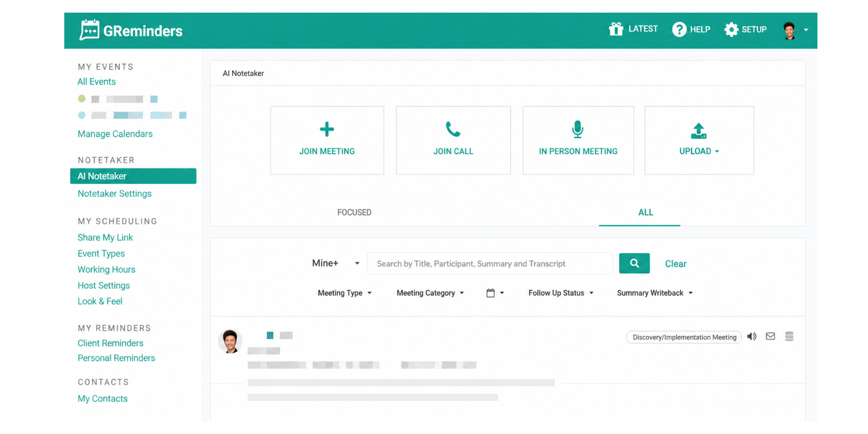Viewport: 868px width, 434px height.
Task: Click the Join Call phone icon
Action: point(453,129)
